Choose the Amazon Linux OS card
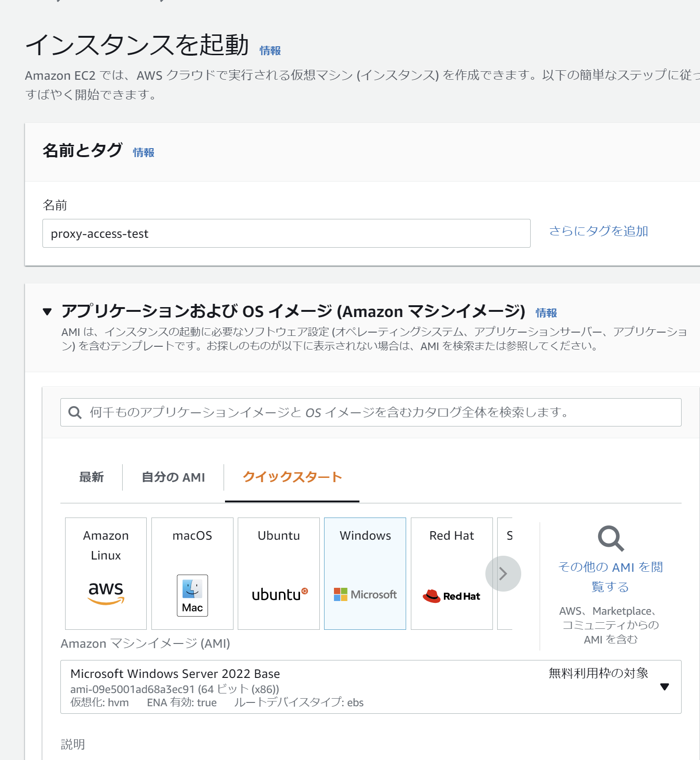This screenshot has height=760, width=700. coord(106,574)
